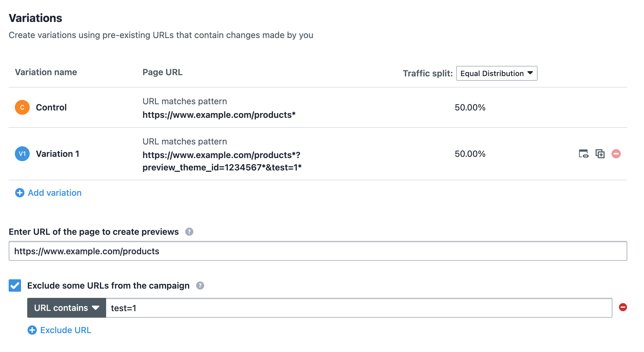Delete the test=1 exclusion rule

pyautogui.click(x=623, y=307)
